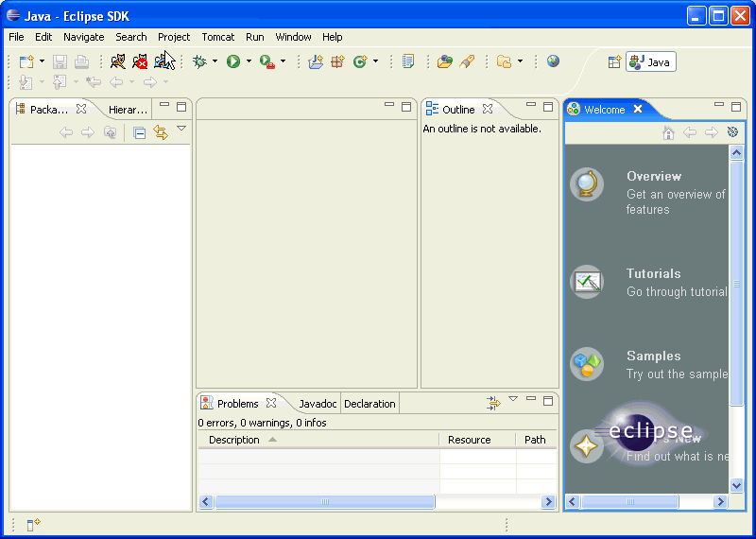Open the Tutorials link on Welcome page
Image resolution: width=756 pixels, height=539 pixels.
click(x=653, y=273)
